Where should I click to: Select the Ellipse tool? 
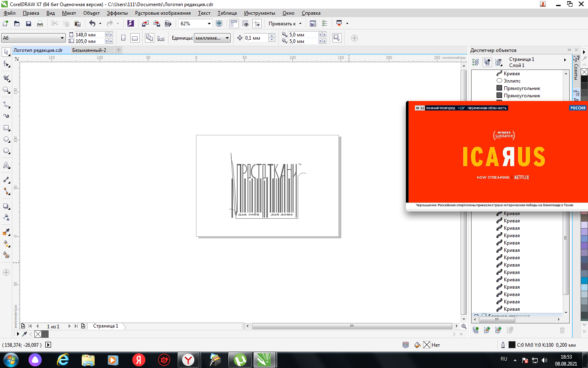(6, 139)
